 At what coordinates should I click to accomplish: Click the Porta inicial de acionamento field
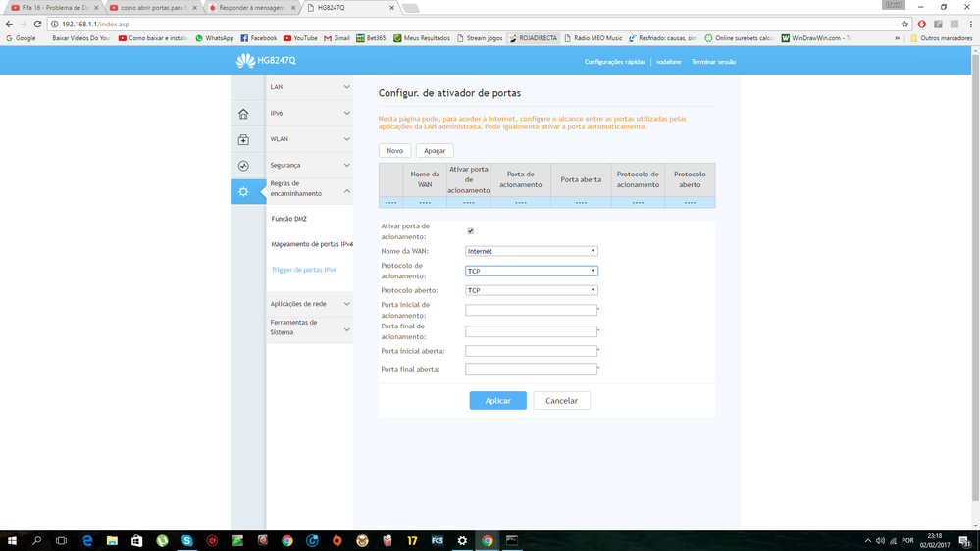[531, 310]
